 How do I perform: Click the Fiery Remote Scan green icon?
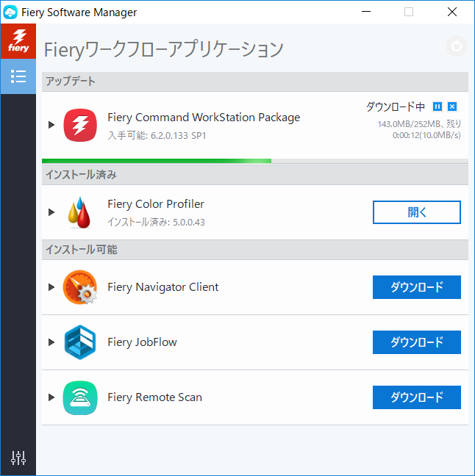point(80,397)
